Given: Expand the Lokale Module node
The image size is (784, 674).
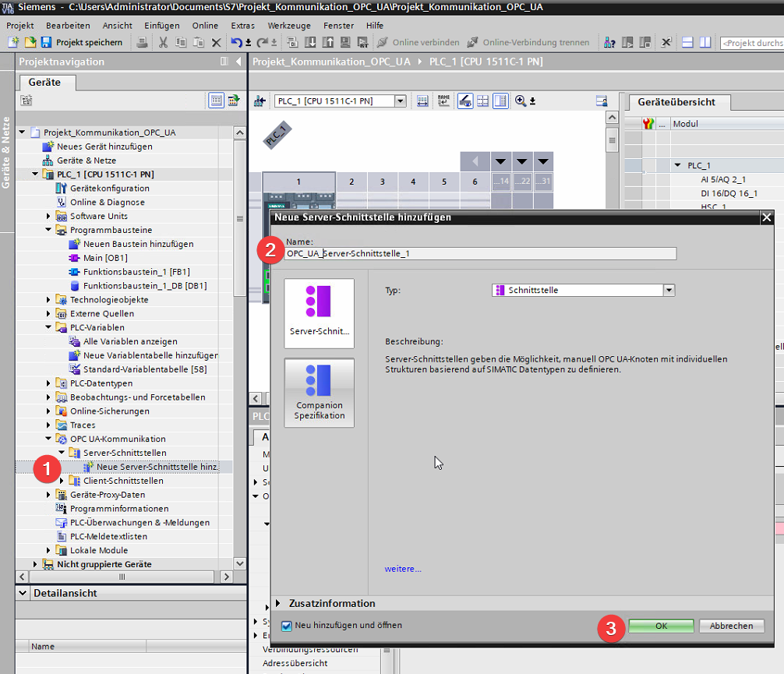Looking at the screenshot, I should [x=48, y=550].
